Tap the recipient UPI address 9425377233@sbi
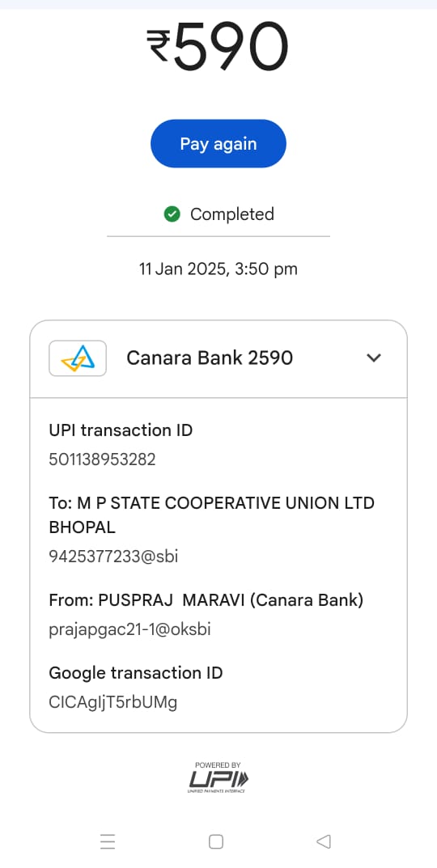Viewport: 437px width, 868px height. (113, 556)
